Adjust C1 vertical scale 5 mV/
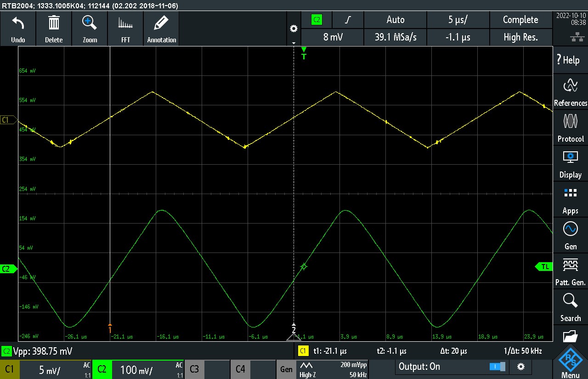 (56, 370)
